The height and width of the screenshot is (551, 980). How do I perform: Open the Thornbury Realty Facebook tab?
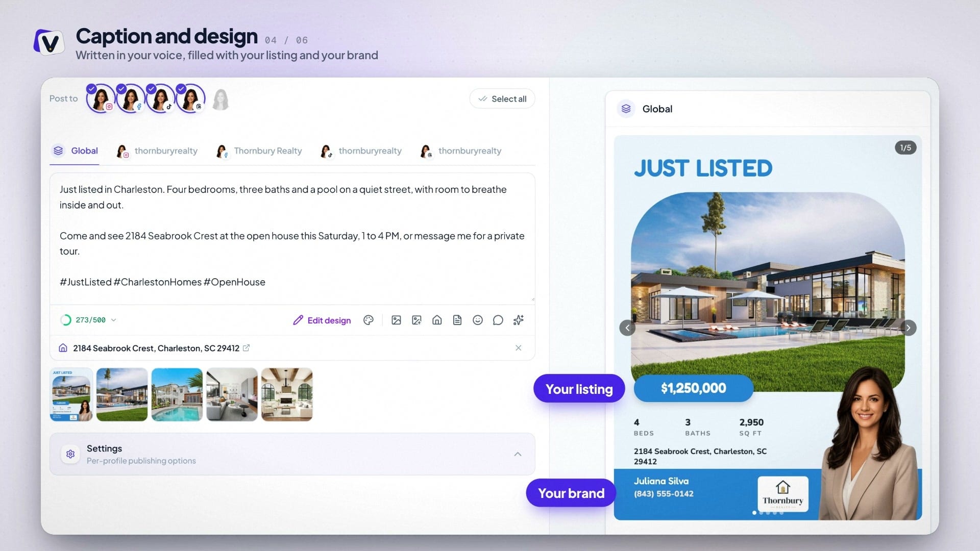pyautogui.click(x=259, y=151)
